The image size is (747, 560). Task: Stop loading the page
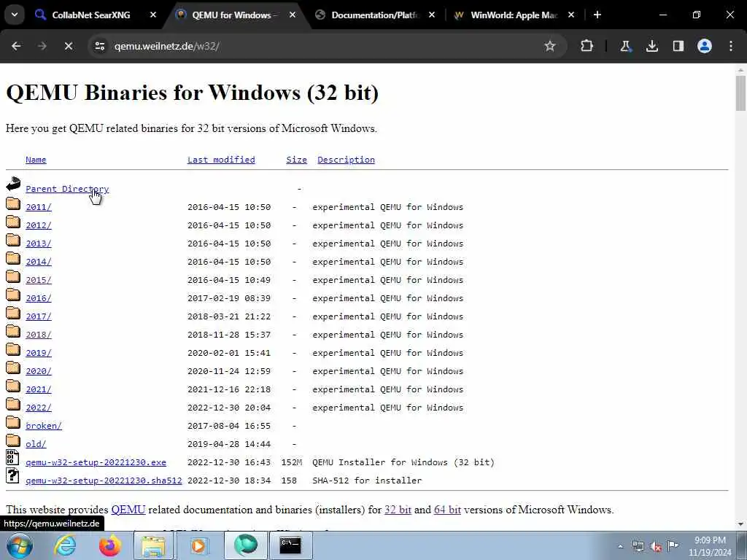click(x=68, y=46)
